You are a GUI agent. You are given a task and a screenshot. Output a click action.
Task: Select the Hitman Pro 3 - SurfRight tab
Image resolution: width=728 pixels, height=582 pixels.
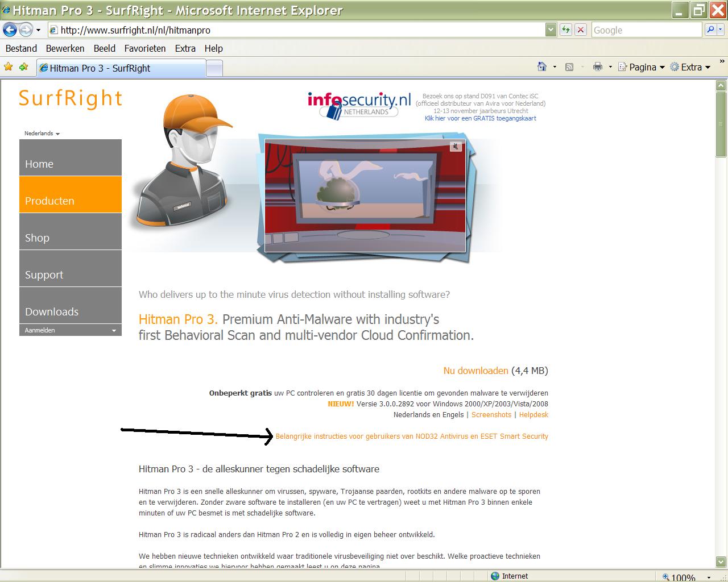[121, 68]
